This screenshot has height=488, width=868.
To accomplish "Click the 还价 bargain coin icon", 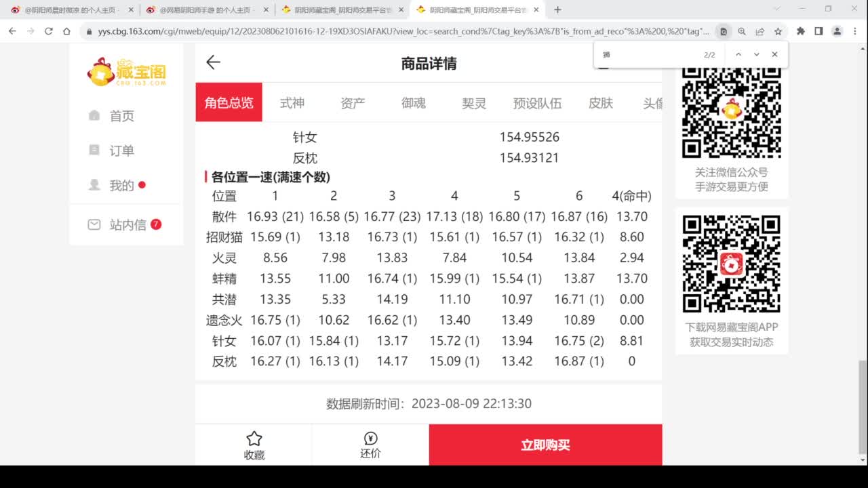I will coord(370,438).
